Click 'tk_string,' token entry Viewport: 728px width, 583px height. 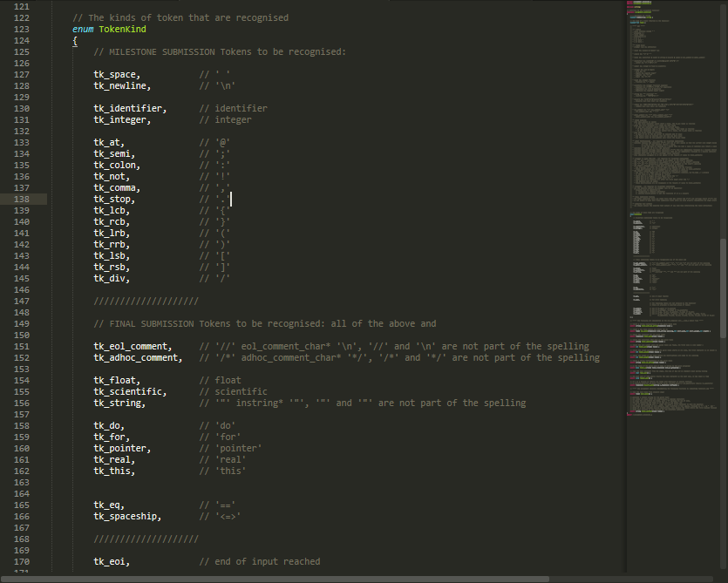pyautogui.click(x=119, y=403)
